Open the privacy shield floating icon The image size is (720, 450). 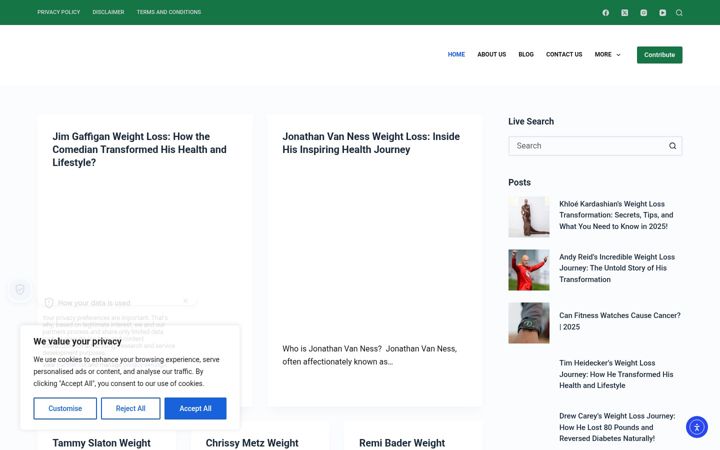click(x=20, y=289)
